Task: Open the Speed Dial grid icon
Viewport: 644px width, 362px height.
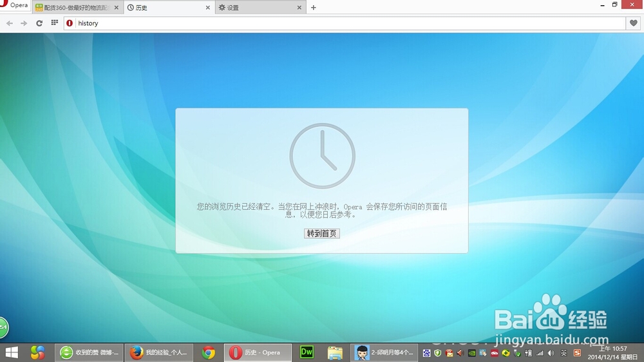Action: pos(55,23)
